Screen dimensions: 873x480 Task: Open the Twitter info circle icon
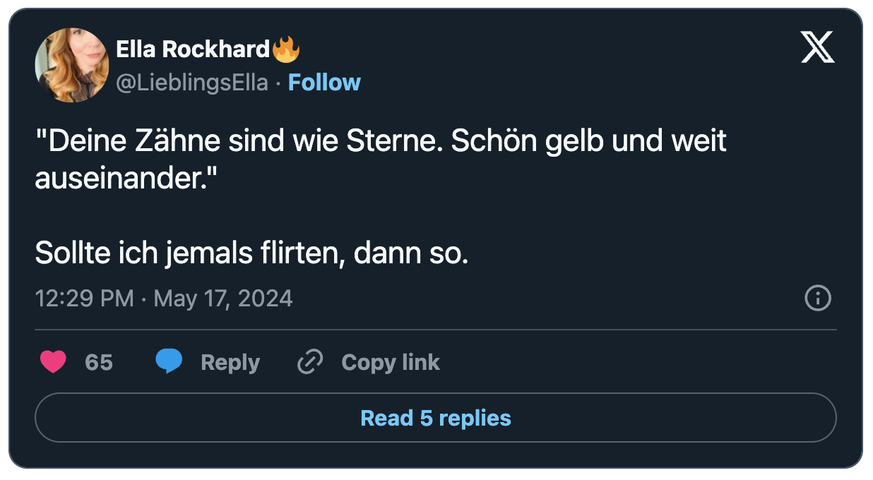pyautogui.click(x=817, y=298)
